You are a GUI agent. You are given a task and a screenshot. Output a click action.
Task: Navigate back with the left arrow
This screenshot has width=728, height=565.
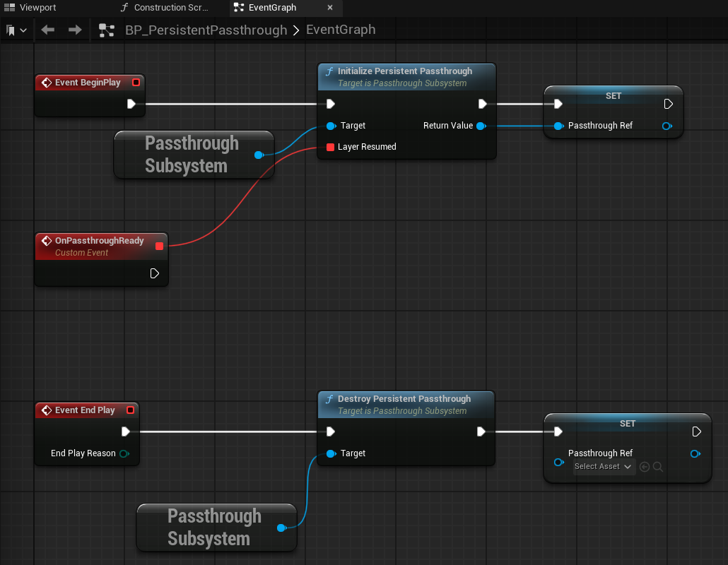47,30
